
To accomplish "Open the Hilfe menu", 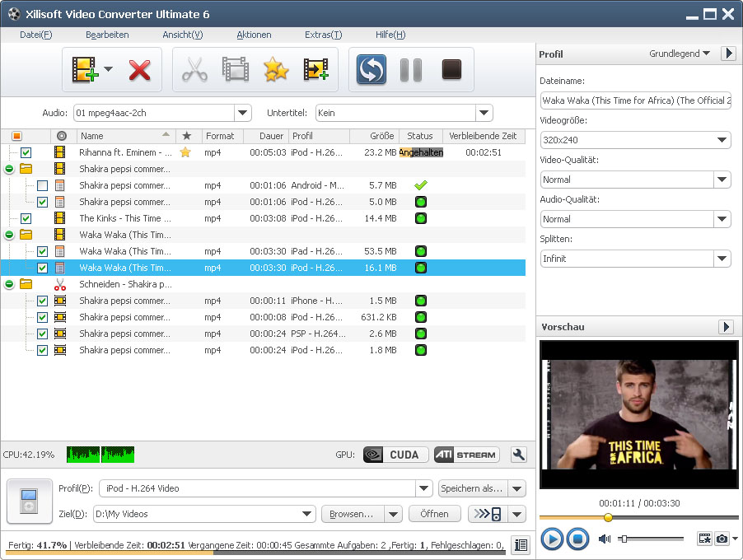I will point(390,35).
